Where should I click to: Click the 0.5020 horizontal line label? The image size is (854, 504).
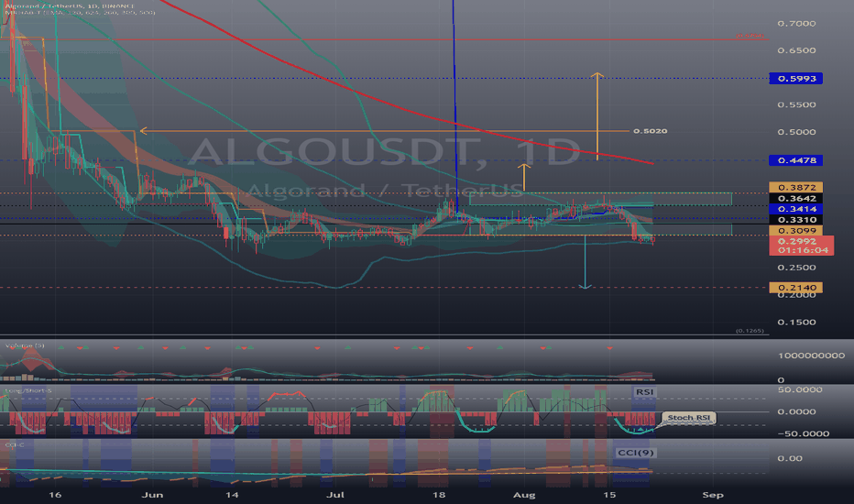650,131
